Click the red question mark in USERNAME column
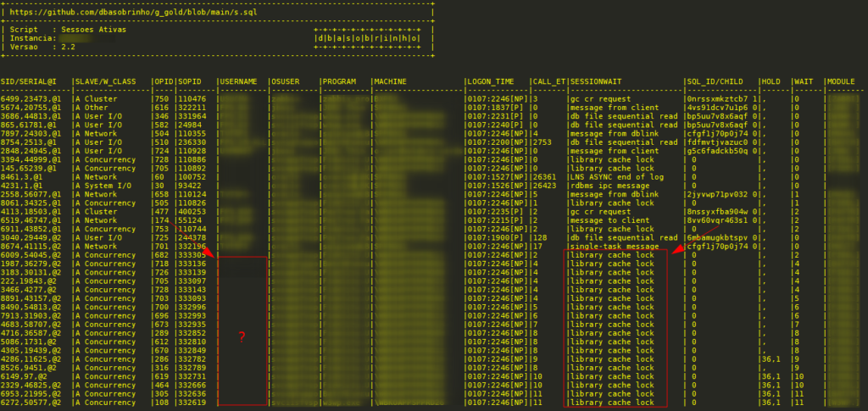Viewport: 868px width, 411px height. [x=242, y=337]
